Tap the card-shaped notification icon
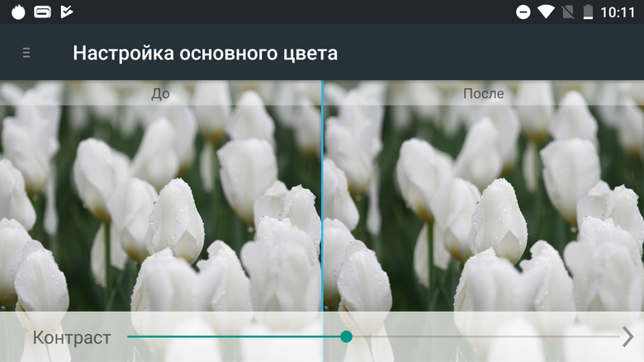 point(42,12)
